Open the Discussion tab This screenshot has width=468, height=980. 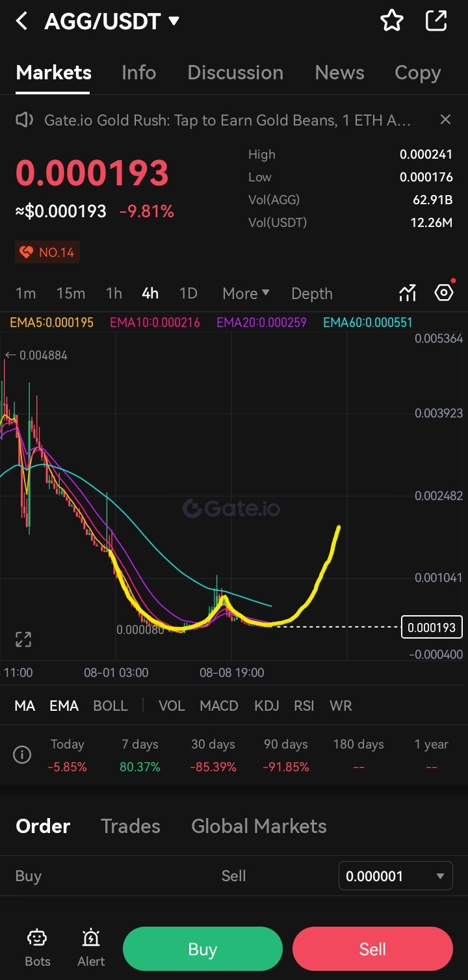tap(235, 72)
